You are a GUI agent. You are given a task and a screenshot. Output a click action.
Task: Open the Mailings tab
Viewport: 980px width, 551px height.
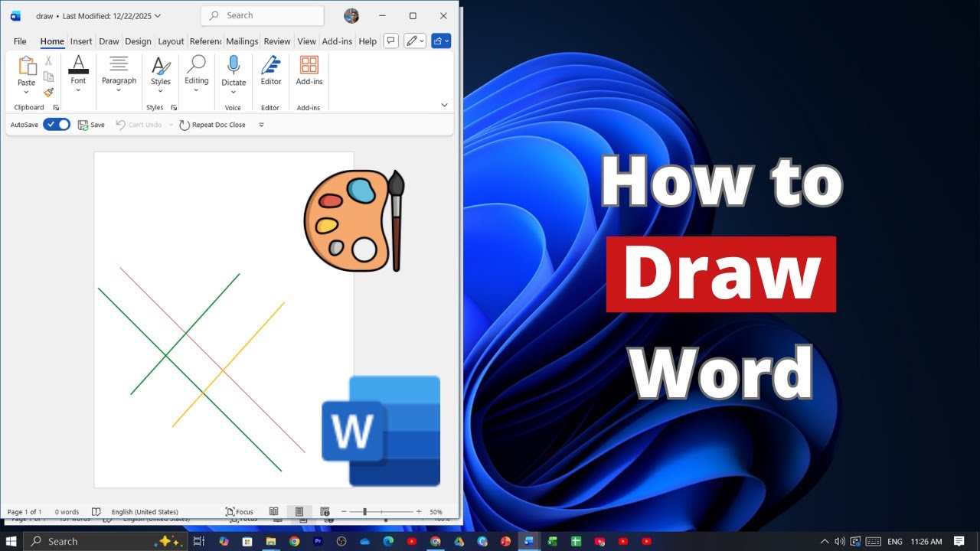tap(242, 41)
